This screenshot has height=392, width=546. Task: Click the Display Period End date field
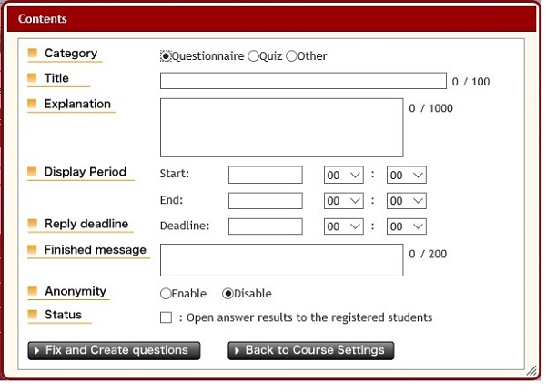click(265, 201)
